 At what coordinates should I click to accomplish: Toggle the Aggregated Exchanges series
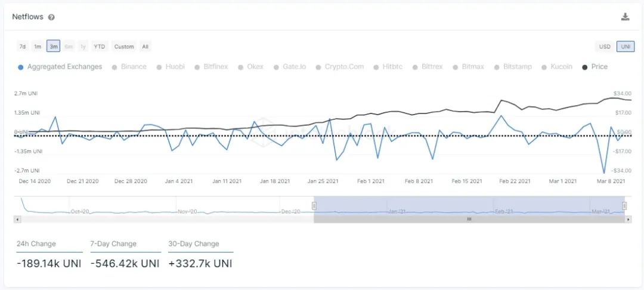pos(60,67)
